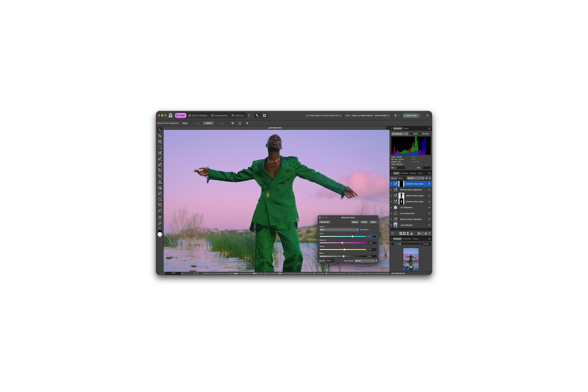Select the Colour Picker eyedropper tool

click(160, 211)
